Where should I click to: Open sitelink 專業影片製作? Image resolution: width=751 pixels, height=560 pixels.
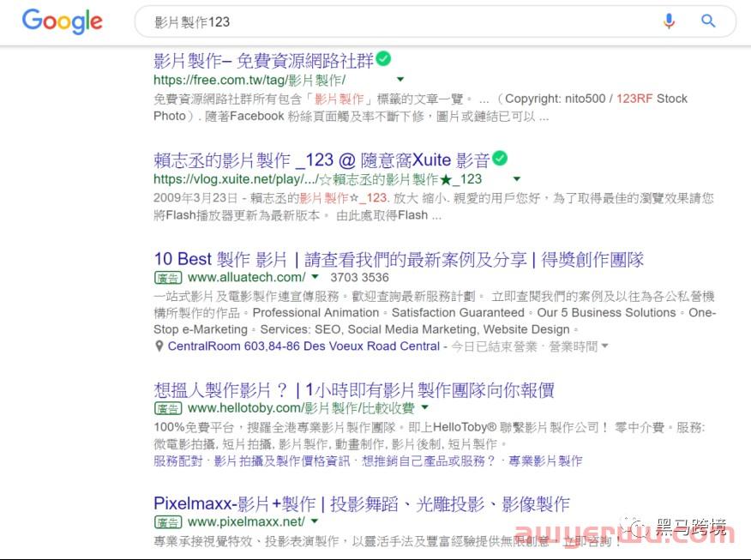545,461
